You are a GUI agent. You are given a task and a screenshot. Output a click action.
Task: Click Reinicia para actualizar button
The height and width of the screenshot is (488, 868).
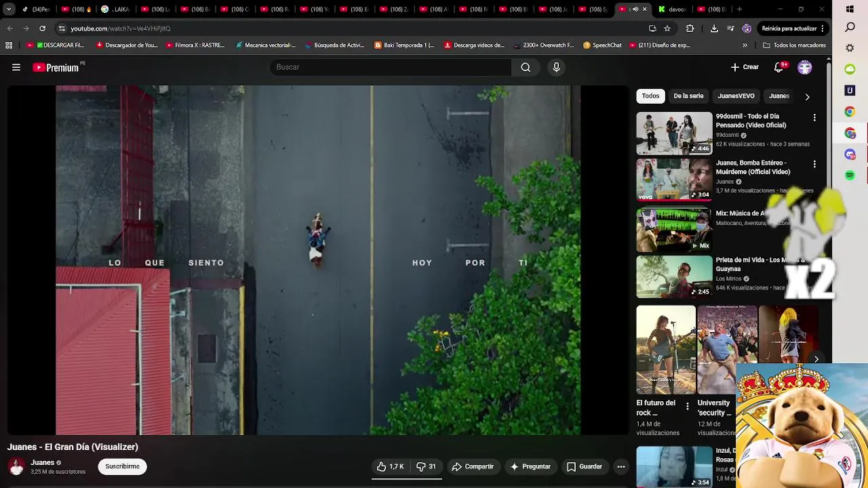coord(793,28)
